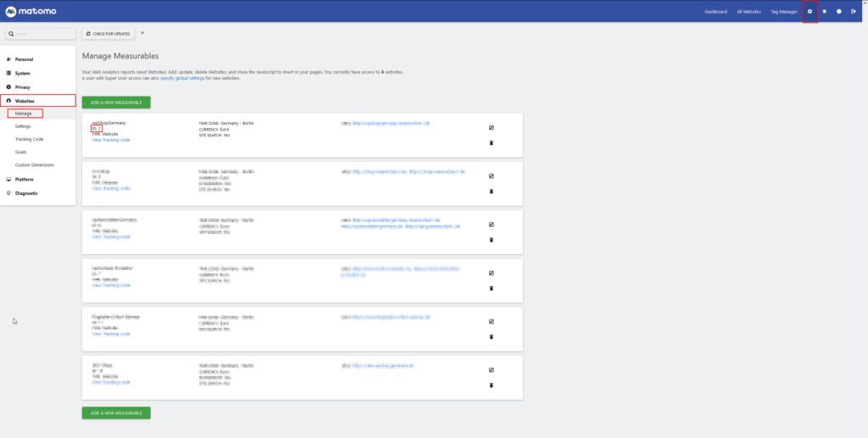The width and height of the screenshot is (868, 438).
Task: Click the Check for Updates button
Action: [108, 34]
